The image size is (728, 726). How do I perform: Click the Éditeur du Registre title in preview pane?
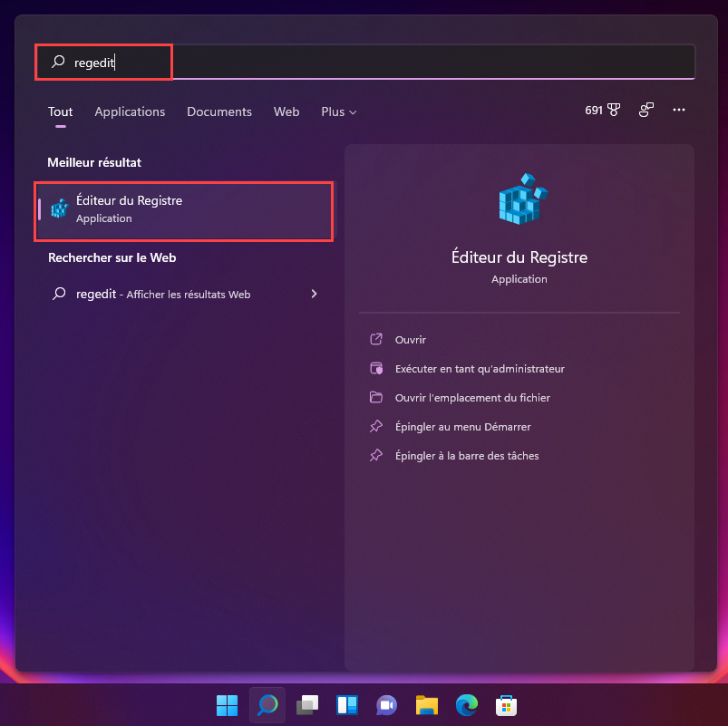point(519,257)
